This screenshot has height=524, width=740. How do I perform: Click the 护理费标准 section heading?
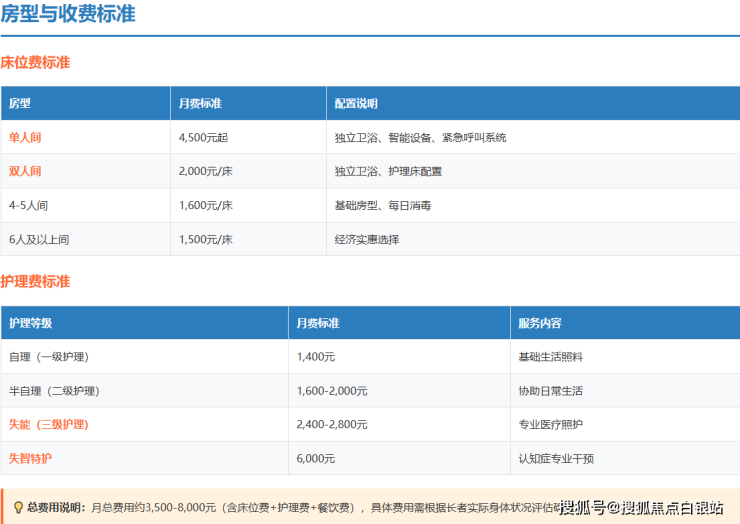pyautogui.click(x=35, y=282)
